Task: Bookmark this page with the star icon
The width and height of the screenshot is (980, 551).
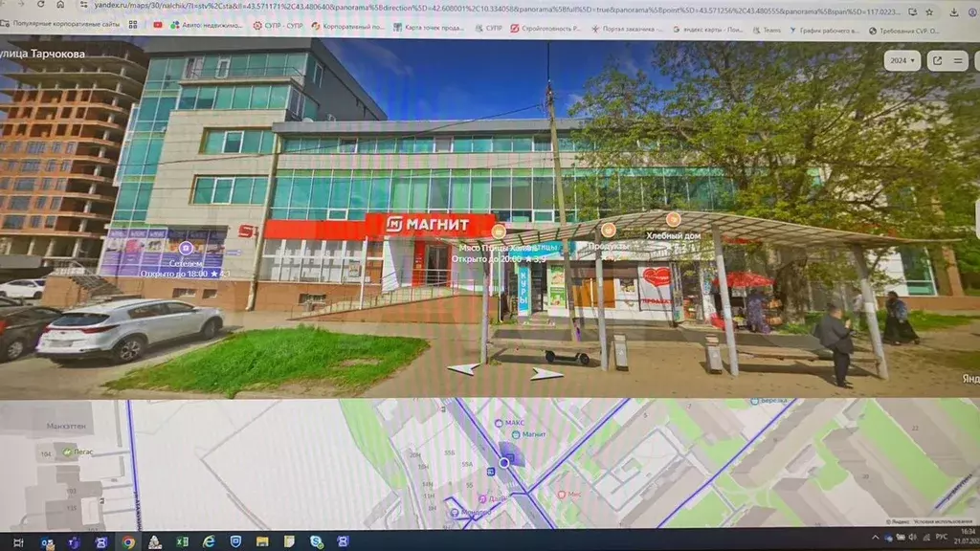Action: click(929, 11)
